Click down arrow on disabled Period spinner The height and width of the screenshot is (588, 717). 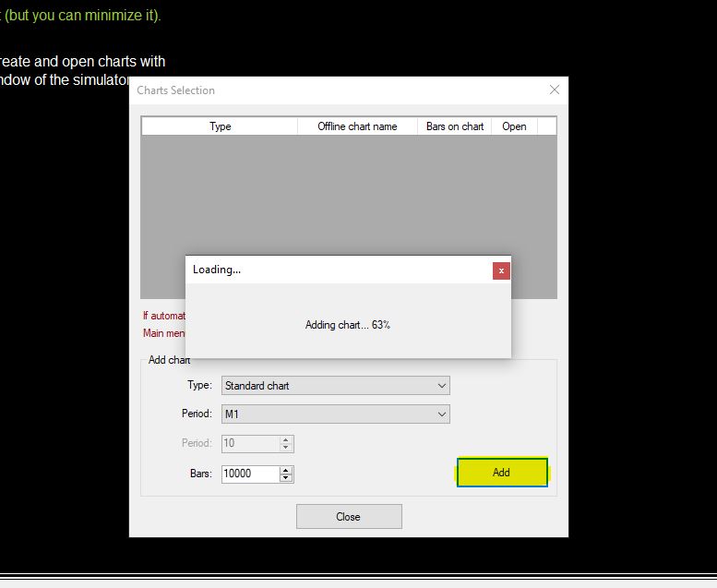[x=286, y=448]
